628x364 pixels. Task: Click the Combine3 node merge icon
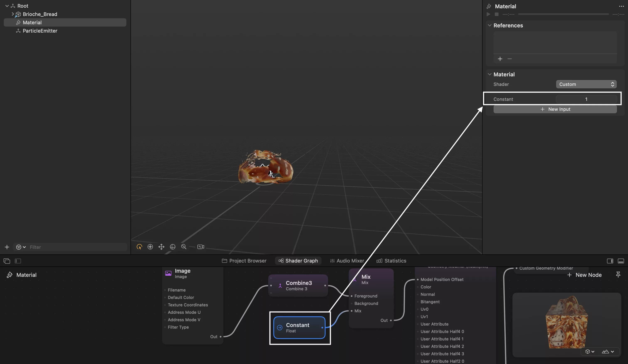tap(280, 286)
